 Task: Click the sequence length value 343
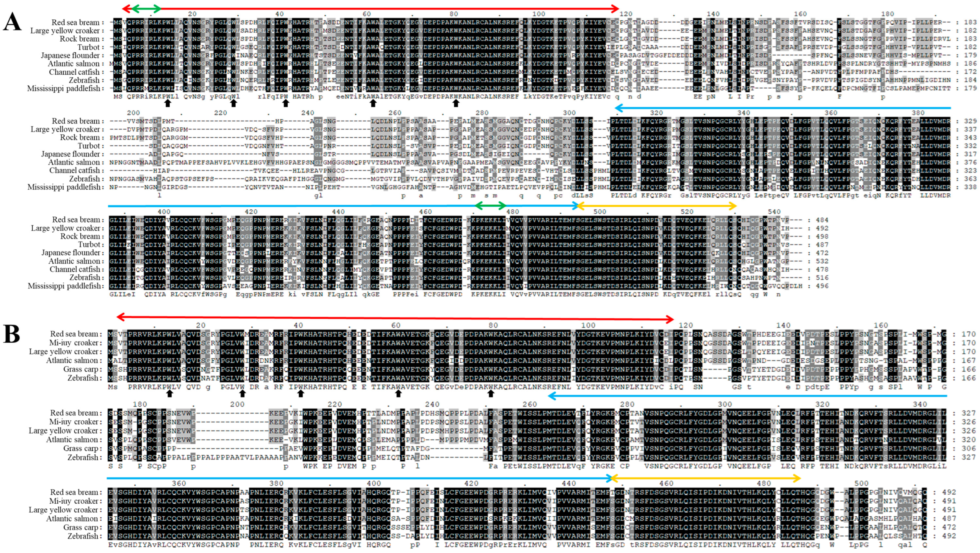pyautogui.click(x=970, y=138)
